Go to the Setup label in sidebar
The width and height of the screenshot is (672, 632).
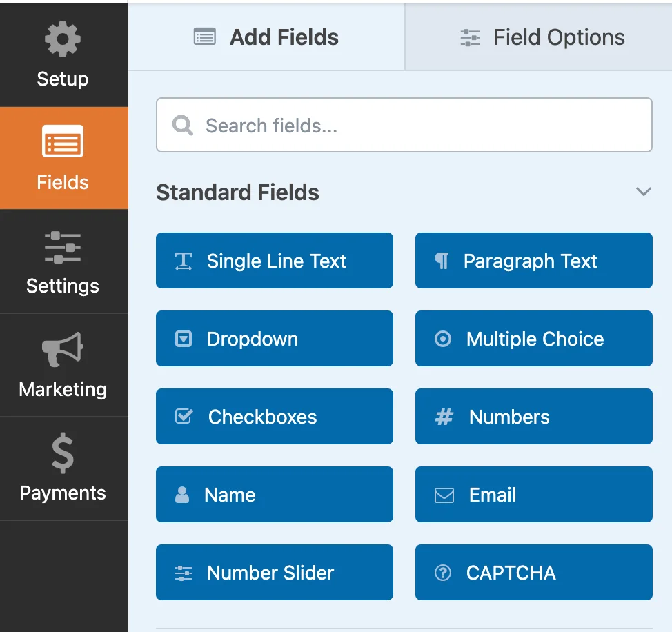(63, 79)
